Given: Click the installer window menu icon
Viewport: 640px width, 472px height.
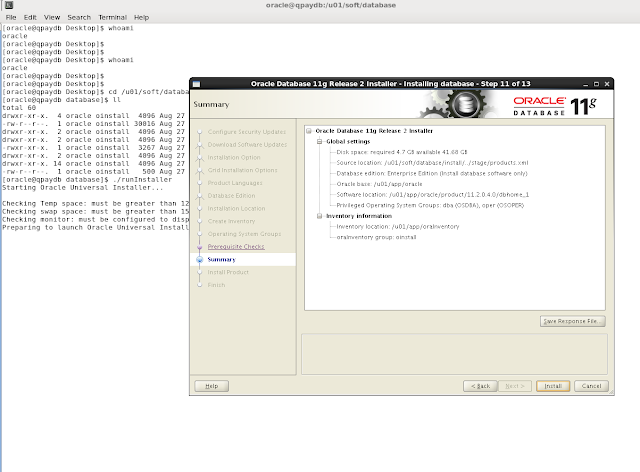Looking at the screenshot, I should pos(196,84).
